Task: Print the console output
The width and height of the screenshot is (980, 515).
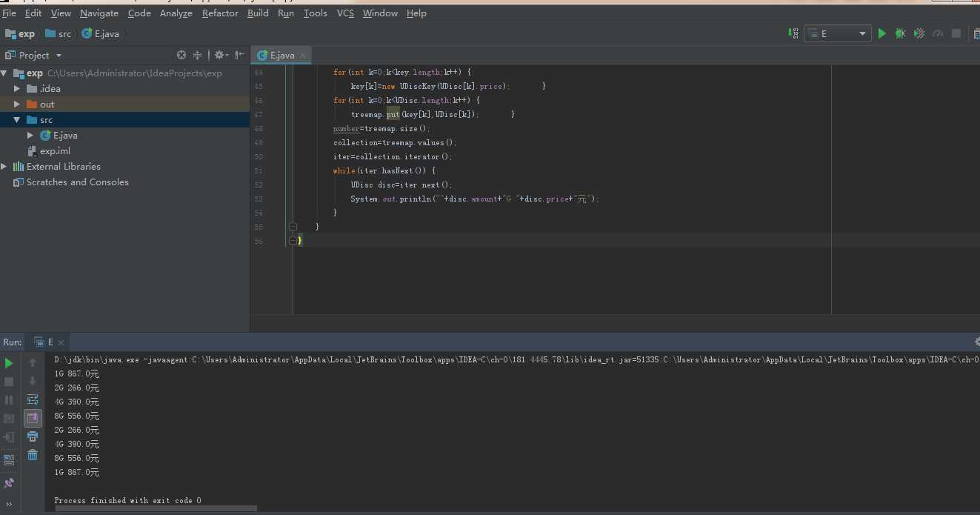Action: pyautogui.click(x=33, y=436)
